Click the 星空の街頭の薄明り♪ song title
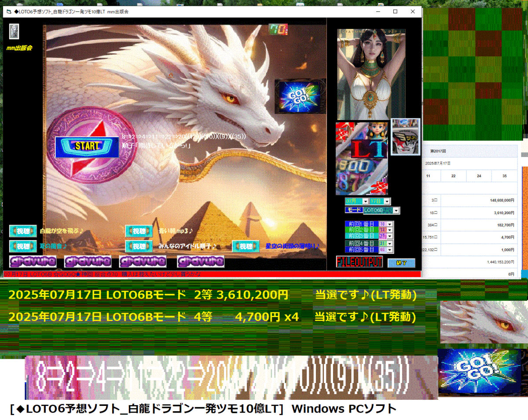This screenshot has width=528, height=420. pos(292,246)
